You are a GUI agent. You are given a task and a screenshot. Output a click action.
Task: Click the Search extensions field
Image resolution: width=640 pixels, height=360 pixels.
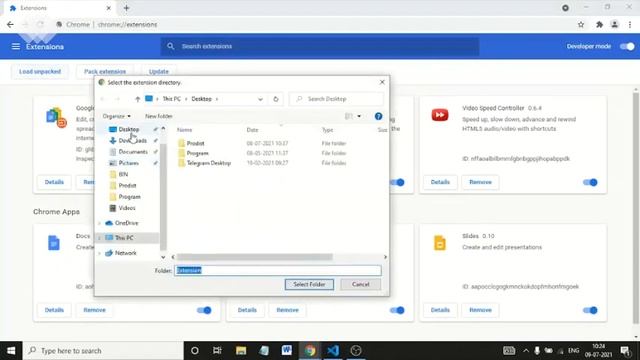point(320,47)
